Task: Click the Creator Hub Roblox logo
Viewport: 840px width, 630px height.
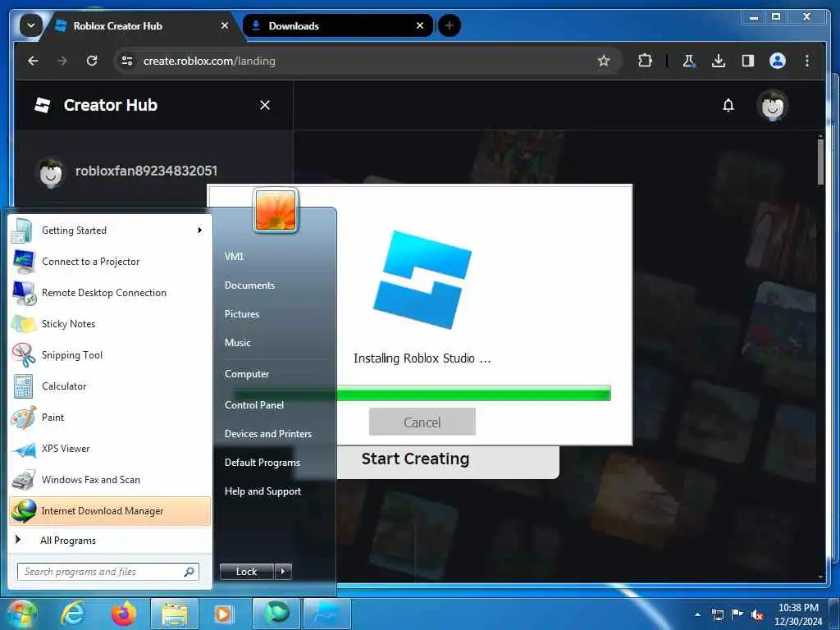Action: pos(43,105)
